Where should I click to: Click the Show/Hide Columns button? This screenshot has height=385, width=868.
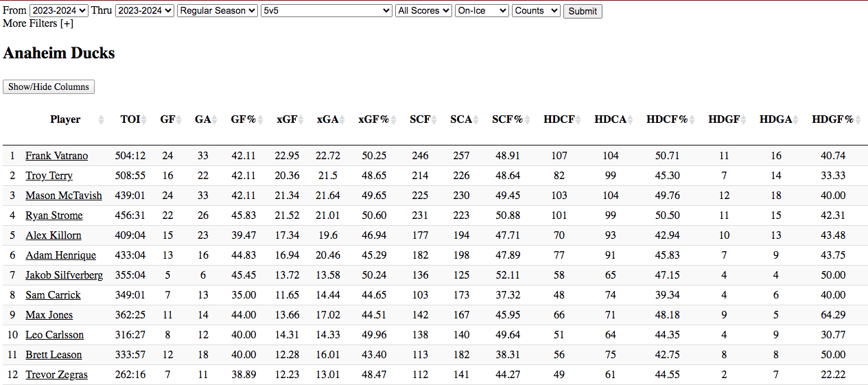coord(49,87)
